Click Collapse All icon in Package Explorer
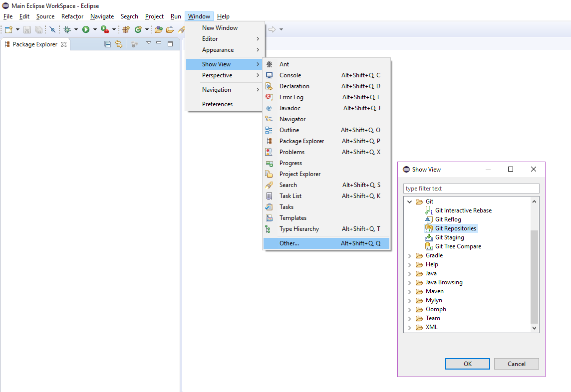Viewport: 571px width, 392px height. (x=107, y=44)
